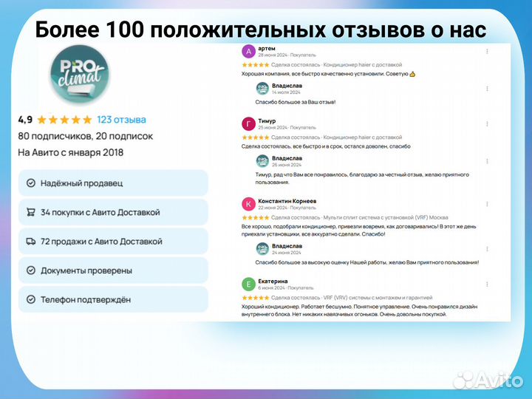Click the PRO climat seller logo
The height and width of the screenshot is (399, 532).
pyautogui.click(x=80, y=75)
